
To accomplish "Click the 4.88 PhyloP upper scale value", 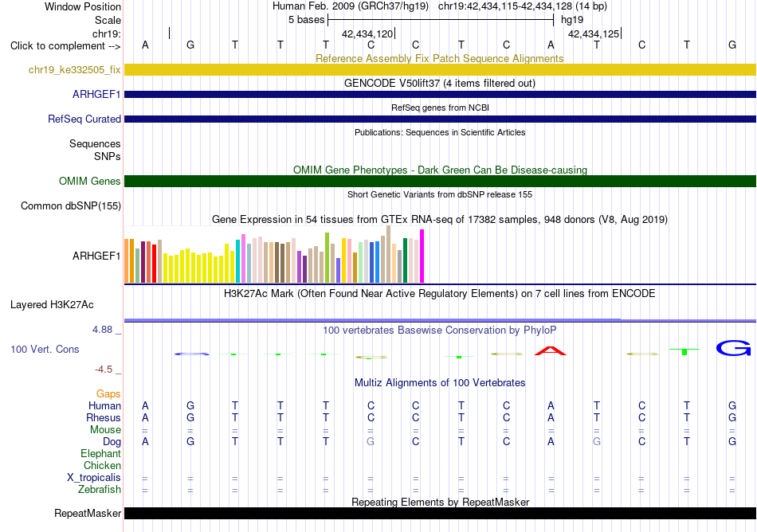I will point(102,330).
